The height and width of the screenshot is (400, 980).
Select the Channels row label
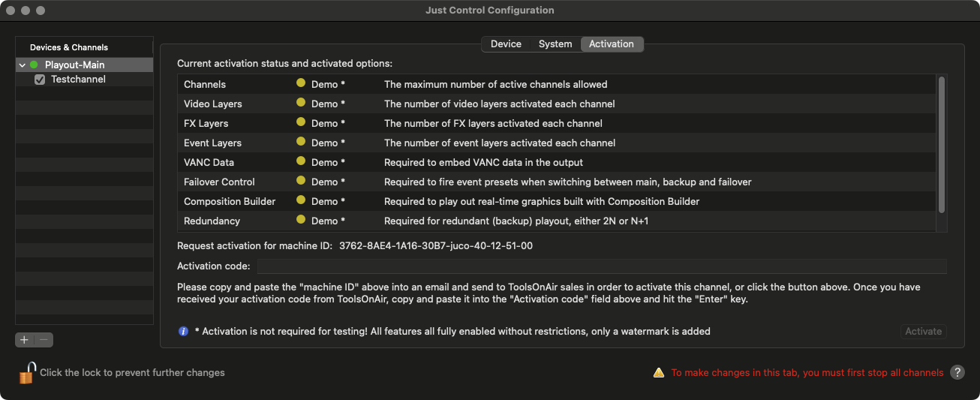[x=205, y=85]
